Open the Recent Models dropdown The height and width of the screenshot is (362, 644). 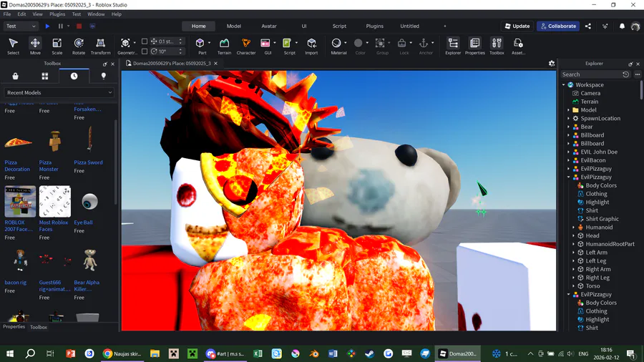click(59, 92)
